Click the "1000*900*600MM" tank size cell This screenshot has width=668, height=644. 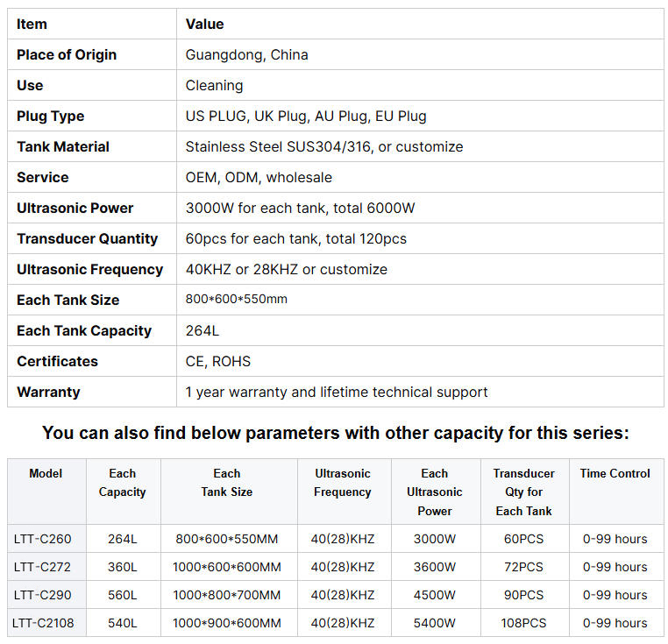click(x=227, y=623)
